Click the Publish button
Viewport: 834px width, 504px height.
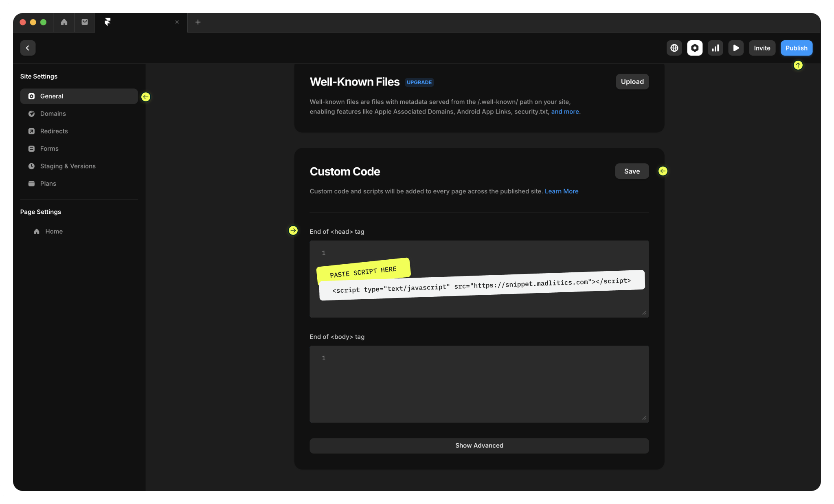tap(796, 48)
